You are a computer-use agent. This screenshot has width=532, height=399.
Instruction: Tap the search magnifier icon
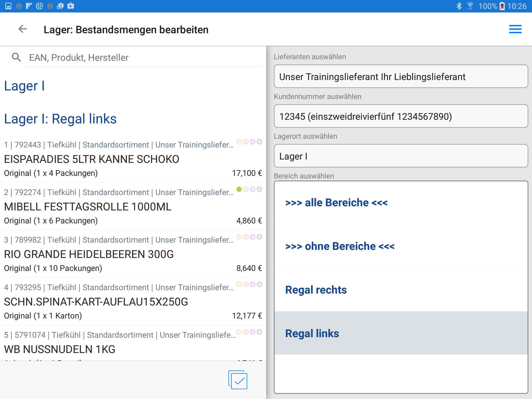16,57
